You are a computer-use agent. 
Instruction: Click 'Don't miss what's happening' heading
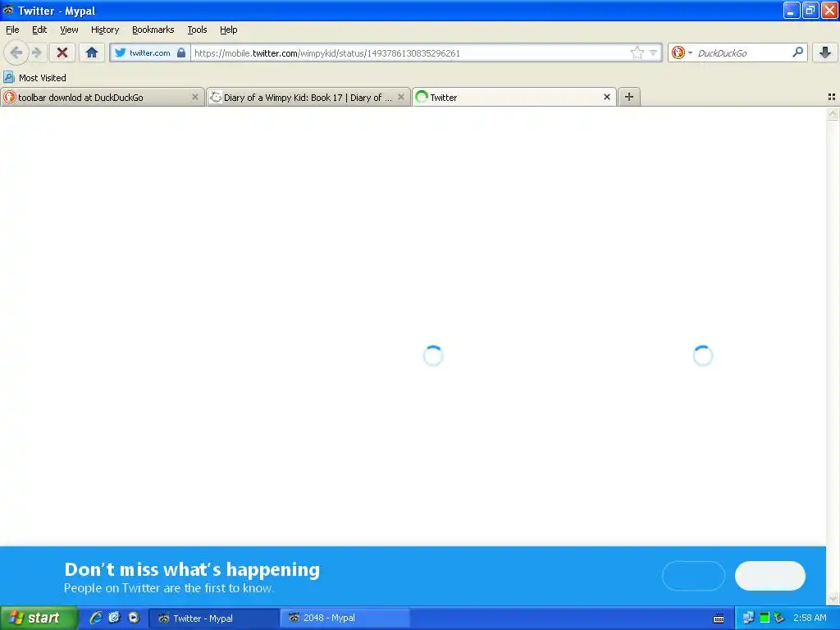pos(192,569)
